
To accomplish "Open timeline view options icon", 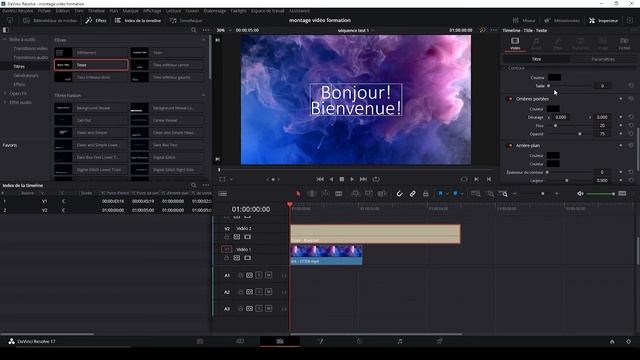I will [x=222, y=193].
